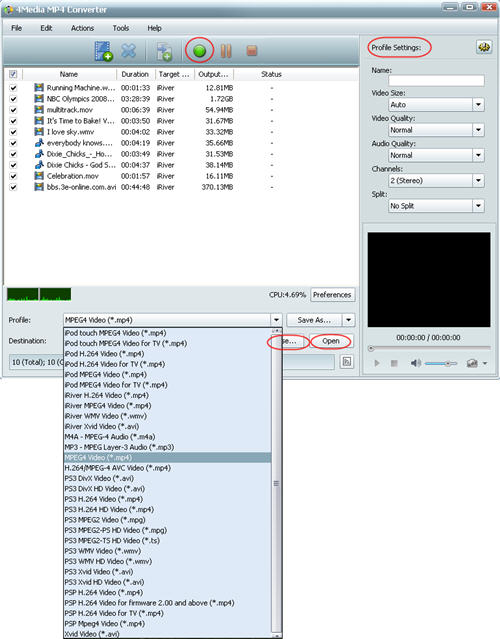Uncheck the I love sky.wmv checkbox
Viewport: 500px width, 639px height.
[13, 132]
